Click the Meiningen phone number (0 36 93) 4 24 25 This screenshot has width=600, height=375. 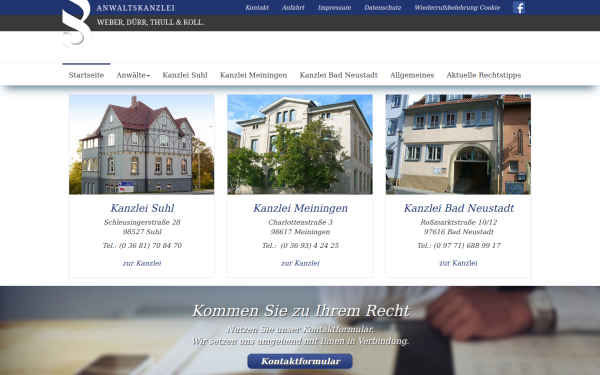point(310,246)
